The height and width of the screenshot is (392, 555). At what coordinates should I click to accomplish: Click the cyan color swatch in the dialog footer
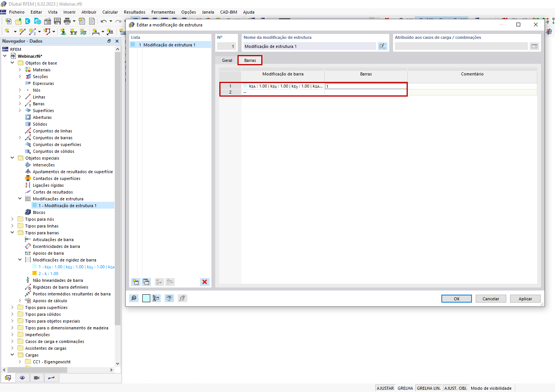coord(146,298)
